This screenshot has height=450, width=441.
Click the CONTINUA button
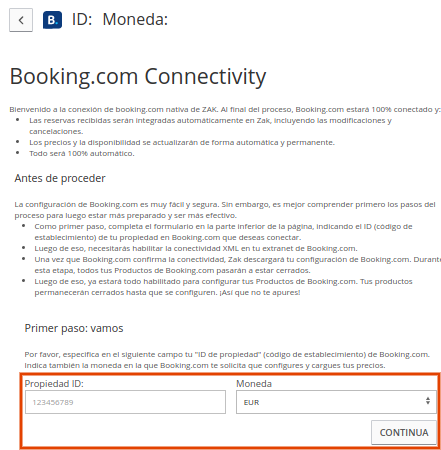pyautogui.click(x=404, y=432)
